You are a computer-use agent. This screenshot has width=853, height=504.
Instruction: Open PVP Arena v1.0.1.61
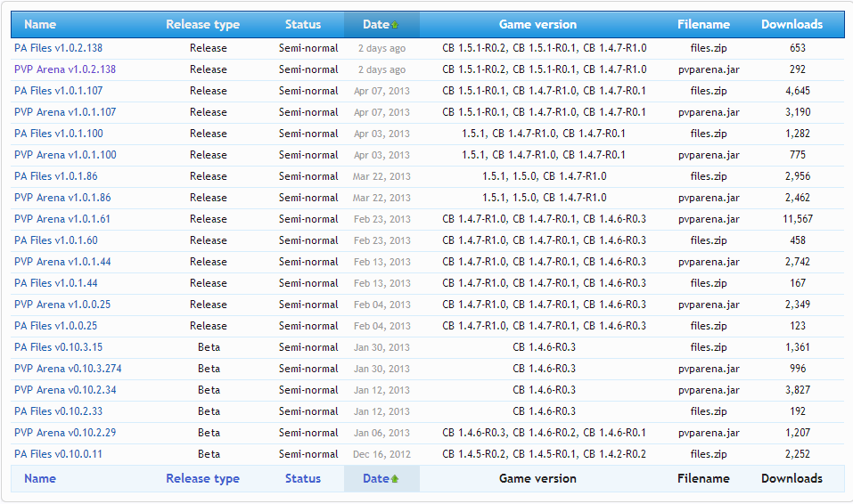coord(62,219)
